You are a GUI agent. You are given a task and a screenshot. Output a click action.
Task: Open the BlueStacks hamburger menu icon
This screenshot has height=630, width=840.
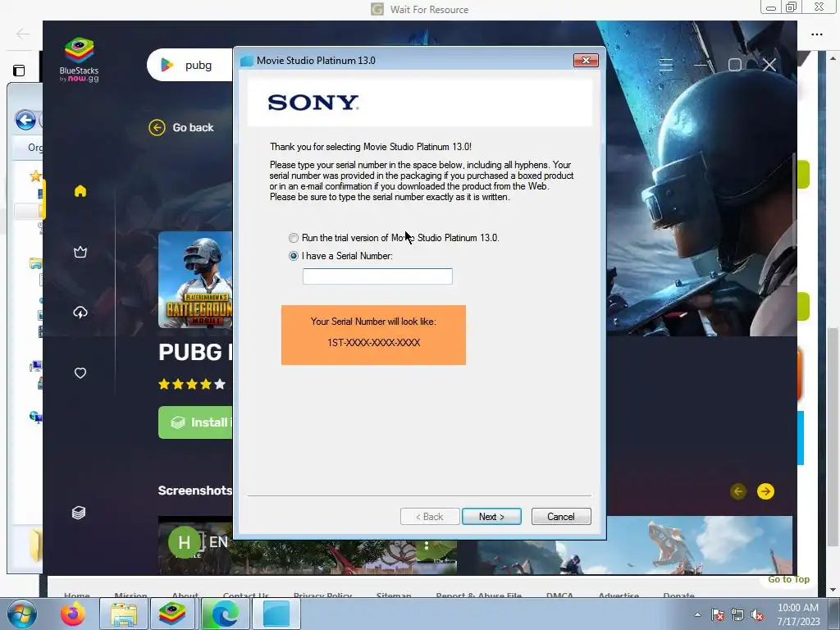click(666, 65)
